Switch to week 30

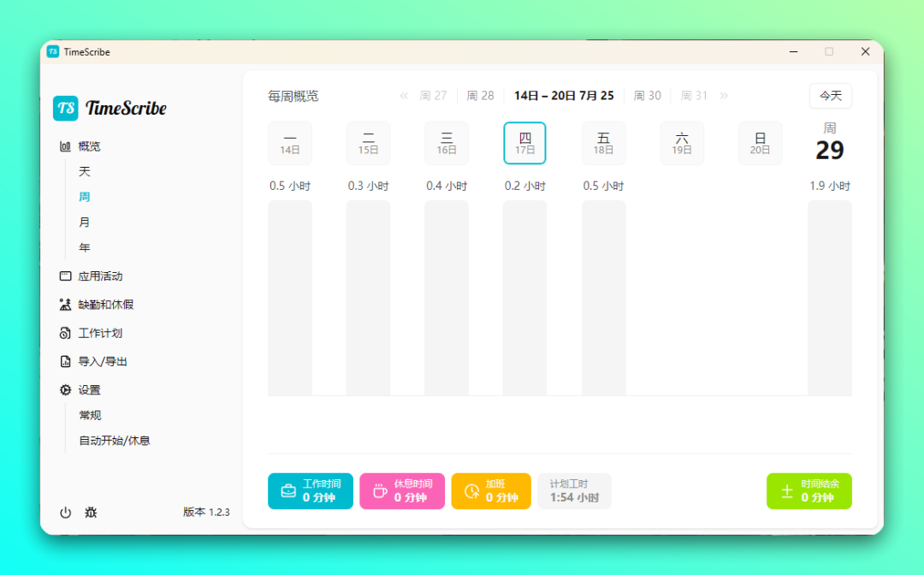pyautogui.click(x=647, y=96)
